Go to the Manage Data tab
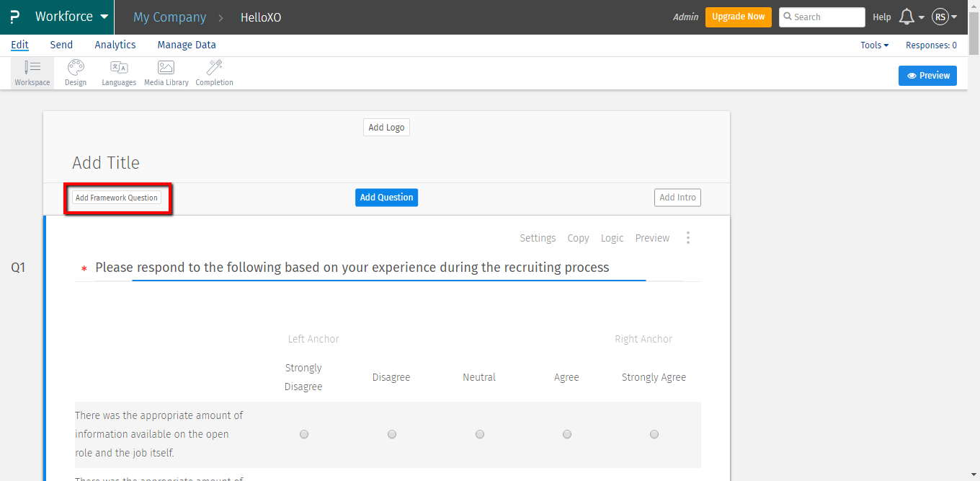The width and height of the screenshot is (980, 481). pos(187,45)
